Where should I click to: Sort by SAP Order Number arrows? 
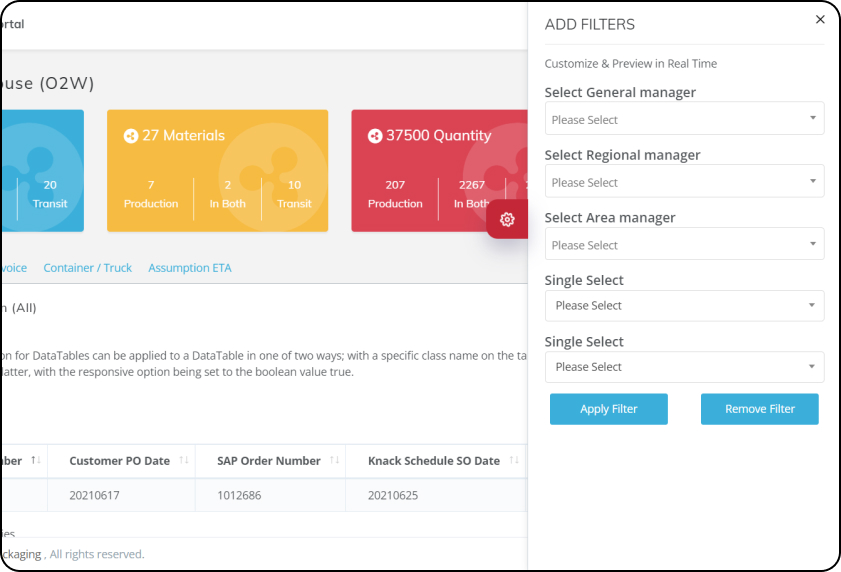coord(335,460)
